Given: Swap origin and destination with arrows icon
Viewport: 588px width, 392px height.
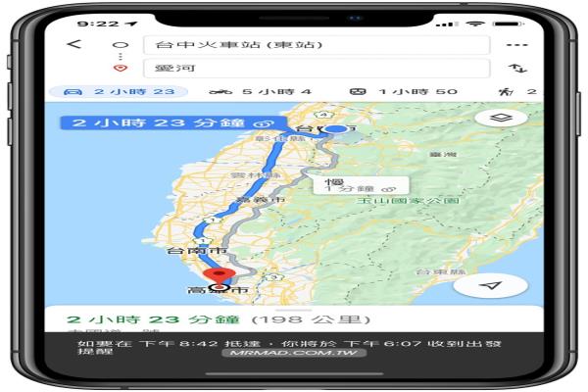Looking at the screenshot, I should click(517, 69).
